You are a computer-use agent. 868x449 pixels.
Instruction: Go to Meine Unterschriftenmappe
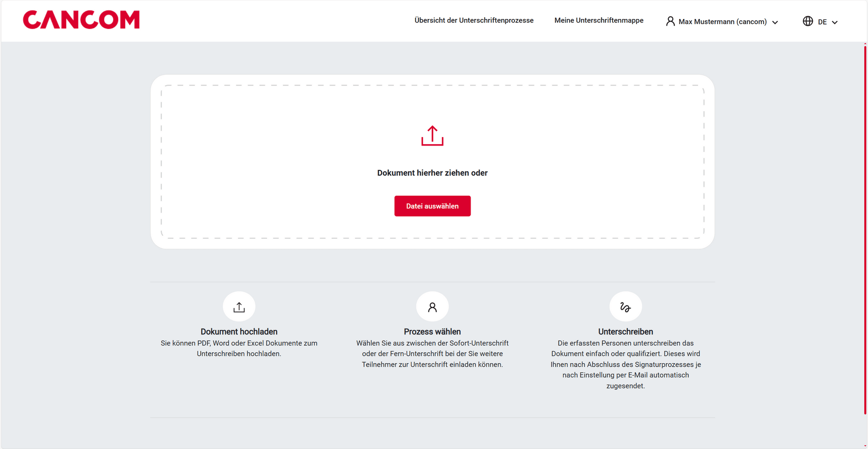(x=599, y=20)
